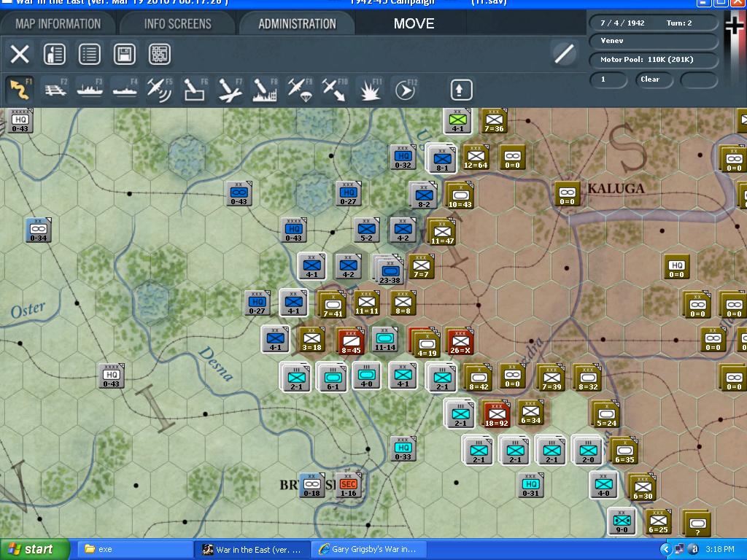Screen dimensions: 747x560
Task: Select the Soviet unit labeled 11=47
Action: (x=441, y=233)
